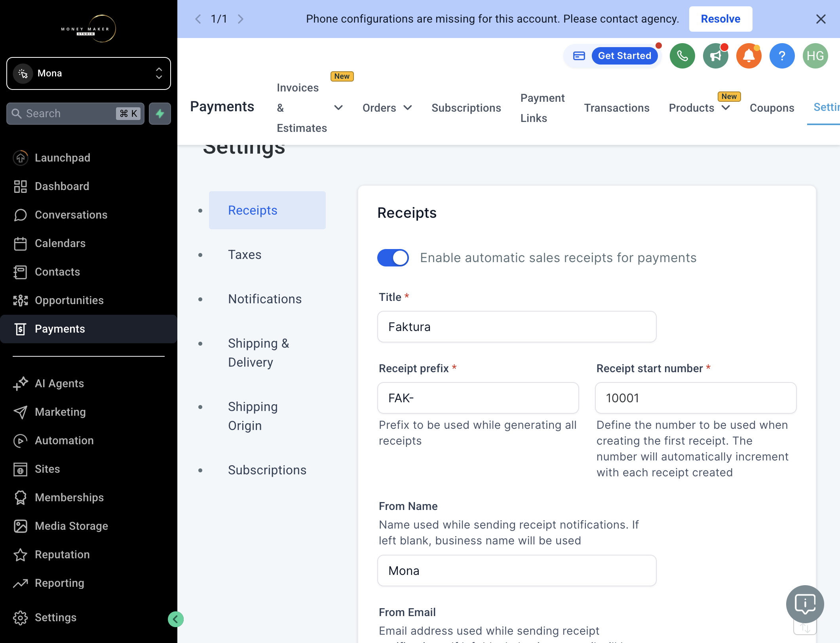Click the Receipt prefix field
The image size is (840, 643).
click(478, 398)
